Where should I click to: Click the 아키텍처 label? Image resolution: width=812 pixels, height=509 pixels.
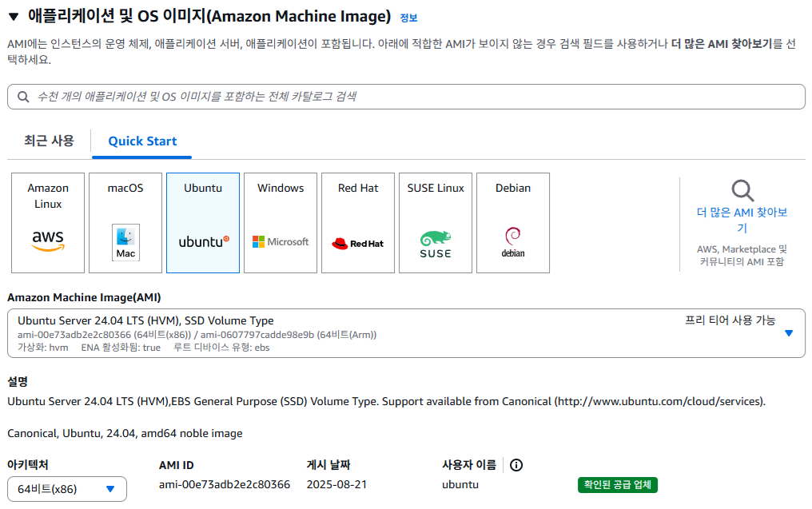(x=28, y=465)
